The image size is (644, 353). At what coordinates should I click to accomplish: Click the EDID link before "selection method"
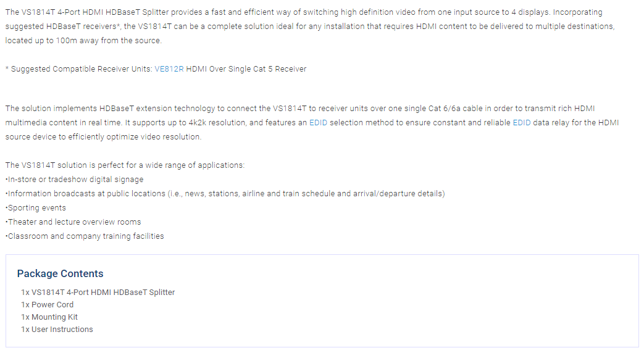[318, 123]
